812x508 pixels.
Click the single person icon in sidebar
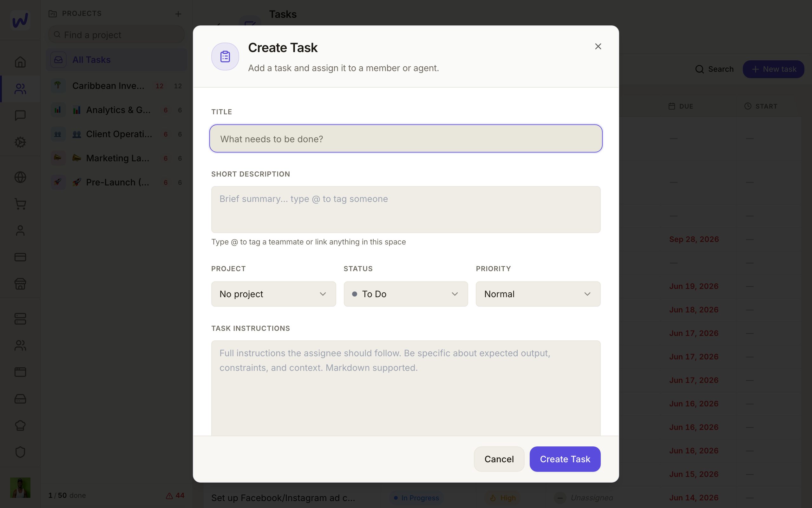pos(20,231)
